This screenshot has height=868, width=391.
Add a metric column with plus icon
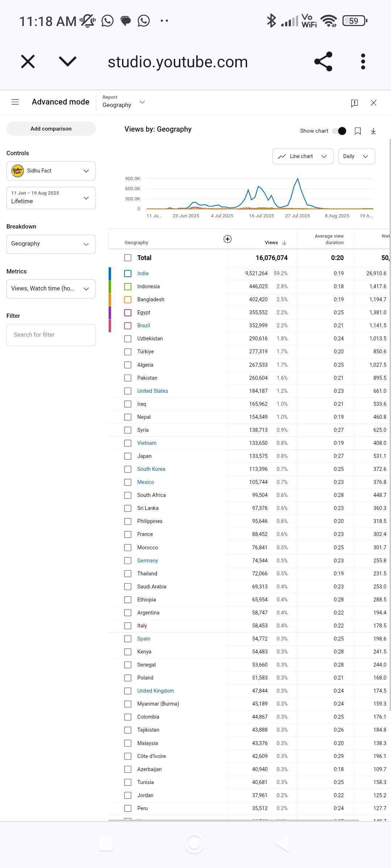(x=227, y=239)
